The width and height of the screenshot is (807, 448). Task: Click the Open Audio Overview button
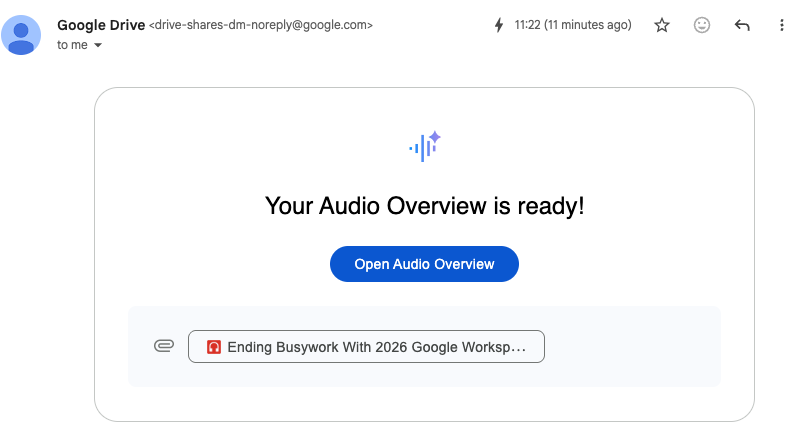tap(424, 264)
